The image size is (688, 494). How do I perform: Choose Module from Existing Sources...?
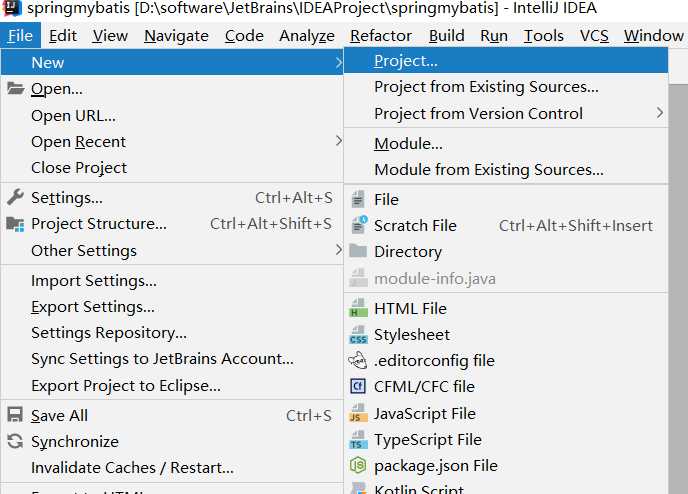point(488,170)
